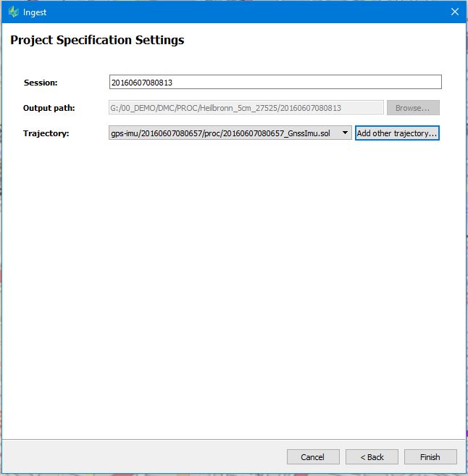
Task: Click the Output path: label
Action: [x=49, y=108]
